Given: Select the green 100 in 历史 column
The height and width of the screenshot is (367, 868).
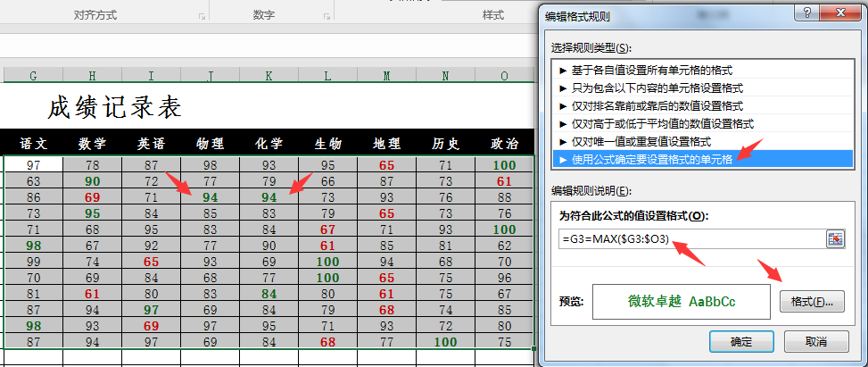Looking at the screenshot, I should pos(446,342).
